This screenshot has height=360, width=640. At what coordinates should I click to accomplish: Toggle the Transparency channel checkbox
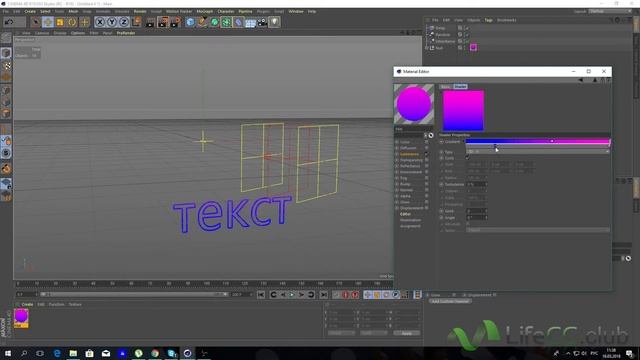(427, 160)
